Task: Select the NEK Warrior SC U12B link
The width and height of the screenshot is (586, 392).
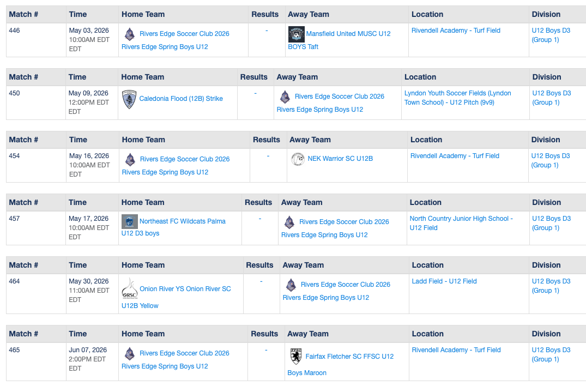Action: [340, 159]
